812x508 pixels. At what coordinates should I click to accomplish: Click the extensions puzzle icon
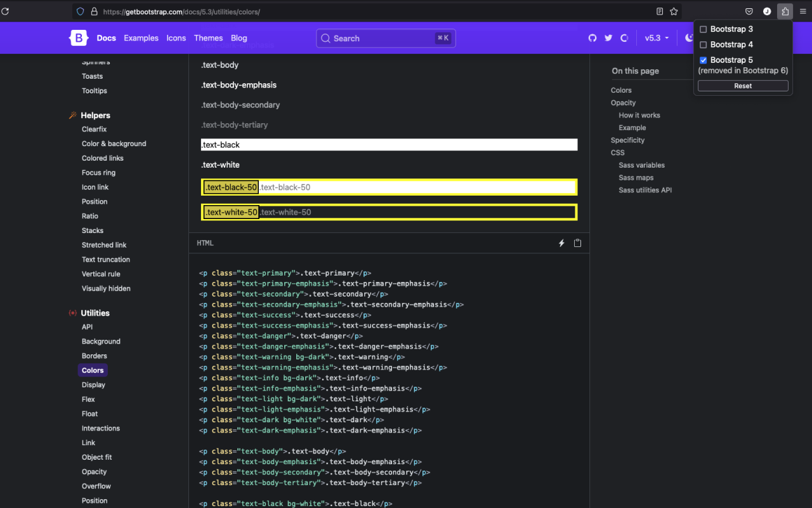pyautogui.click(x=785, y=11)
